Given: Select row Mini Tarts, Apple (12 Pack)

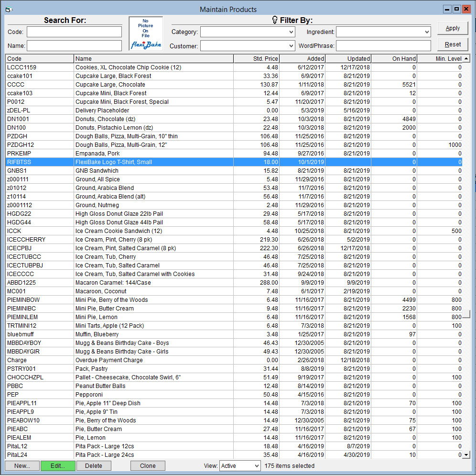Looking at the screenshot, I should point(234,325).
